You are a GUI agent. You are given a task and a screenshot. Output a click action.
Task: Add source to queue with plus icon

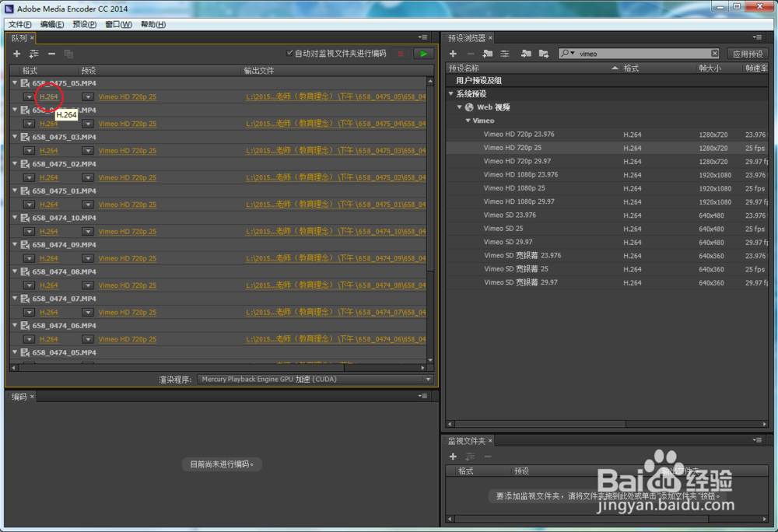(17, 54)
